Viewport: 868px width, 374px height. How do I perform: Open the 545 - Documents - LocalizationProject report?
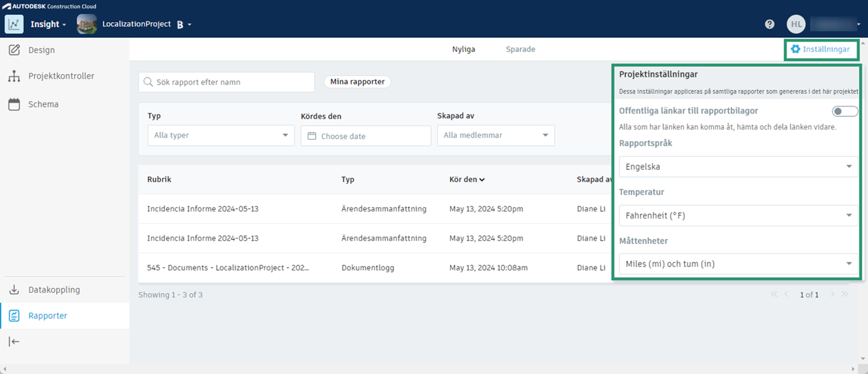point(228,268)
